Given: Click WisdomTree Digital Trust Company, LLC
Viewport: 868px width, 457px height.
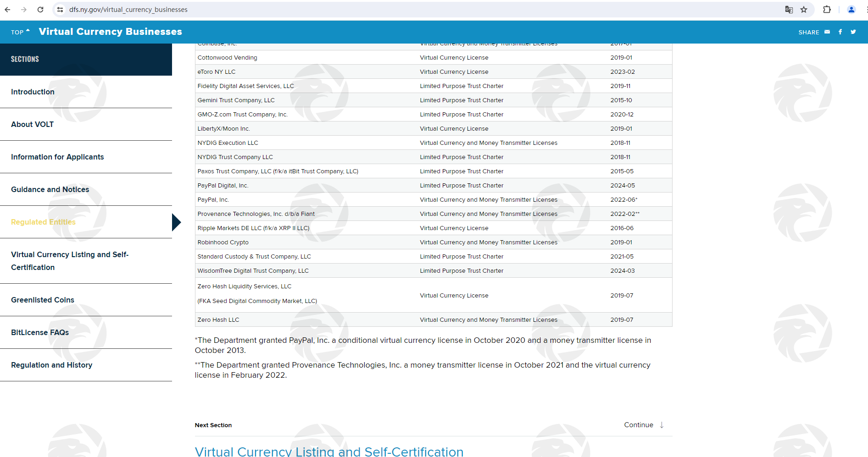Looking at the screenshot, I should pos(253,271).
